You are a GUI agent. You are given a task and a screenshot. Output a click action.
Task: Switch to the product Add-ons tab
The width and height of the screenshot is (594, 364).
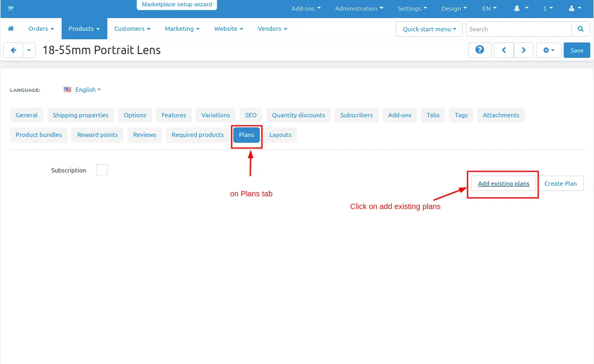tap(400, 115)
